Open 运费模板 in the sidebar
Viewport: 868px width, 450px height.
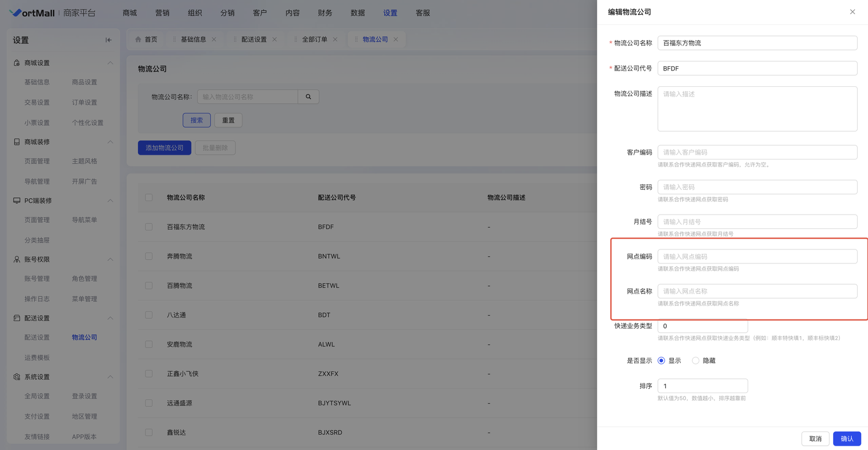pos(37,358)
